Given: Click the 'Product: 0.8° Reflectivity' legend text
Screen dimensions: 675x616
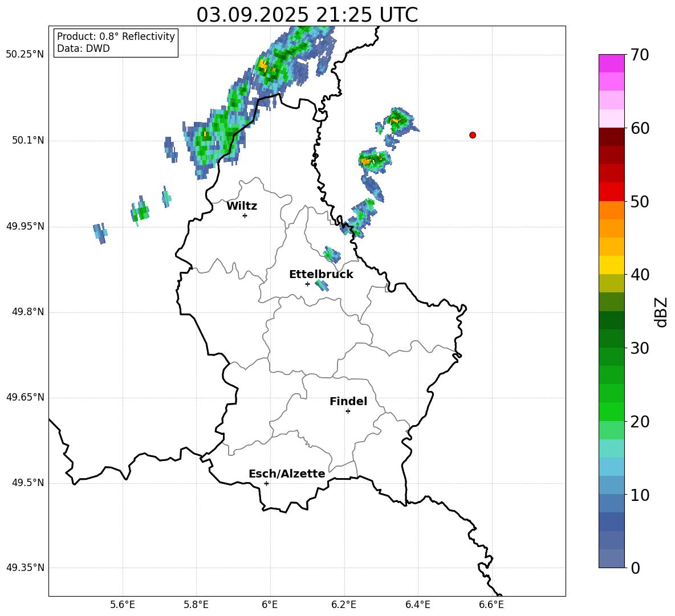Looking at the screenshot, I should (x=116, y=36).
